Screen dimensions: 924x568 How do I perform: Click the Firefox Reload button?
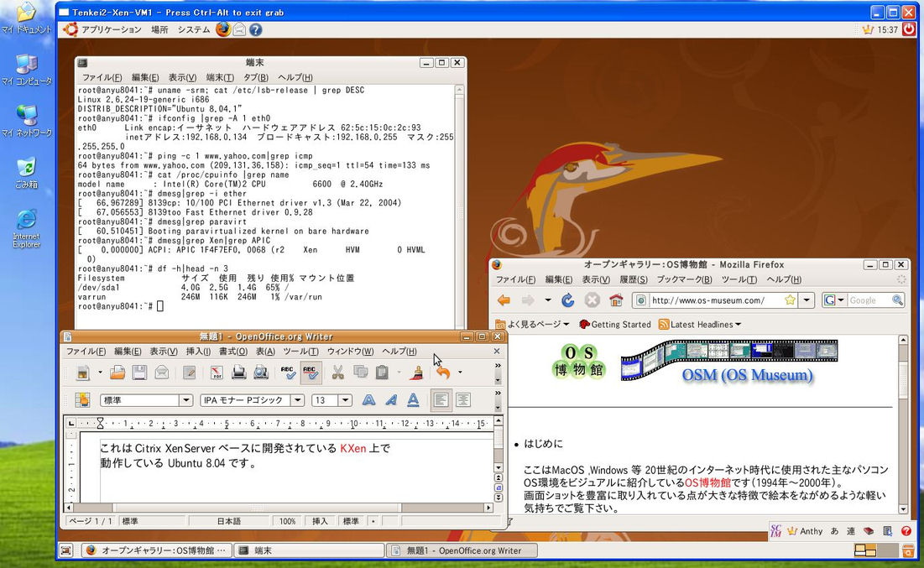(x=567, y=300)
